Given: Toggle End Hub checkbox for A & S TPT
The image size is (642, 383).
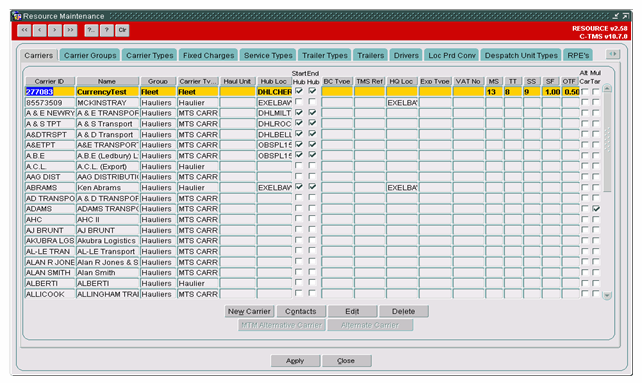Looking at the screenshot, I should click(312, 122).
